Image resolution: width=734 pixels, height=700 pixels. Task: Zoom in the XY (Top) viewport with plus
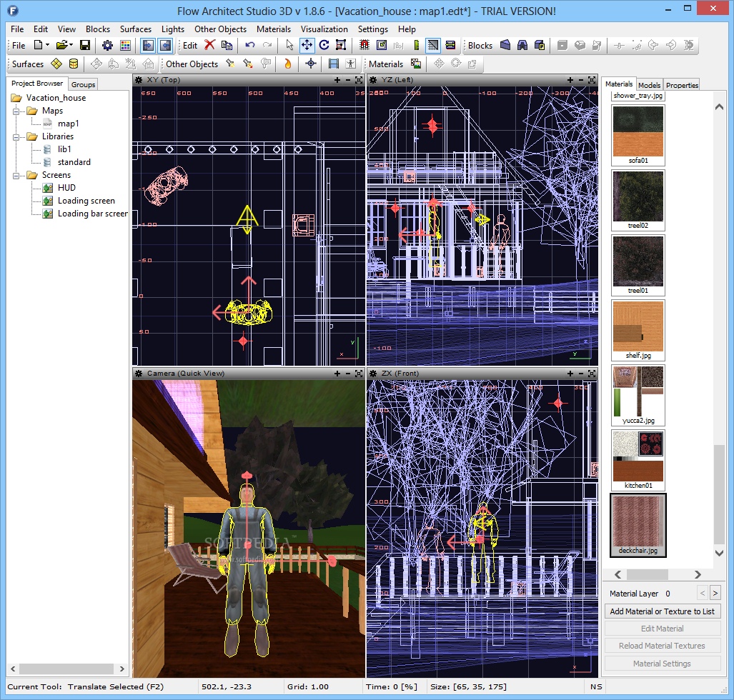337,80
